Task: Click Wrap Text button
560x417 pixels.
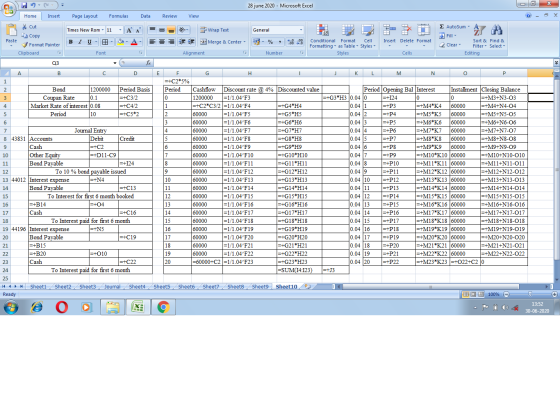Action: (215, 30)
